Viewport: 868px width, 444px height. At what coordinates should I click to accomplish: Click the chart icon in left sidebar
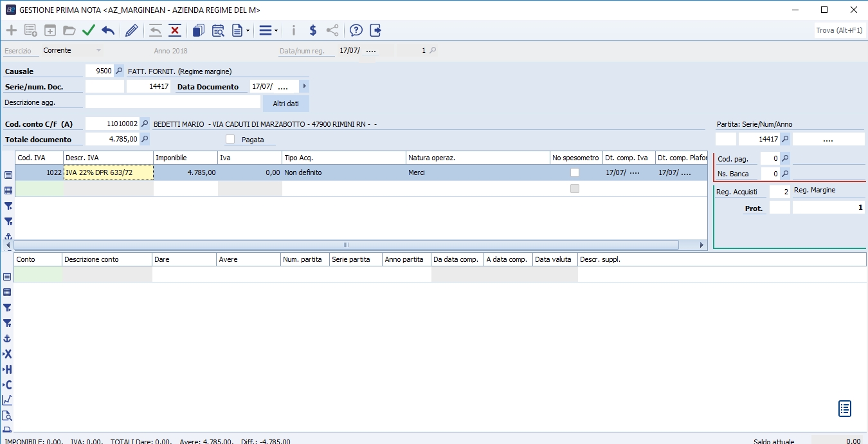[x=8, y=400]
